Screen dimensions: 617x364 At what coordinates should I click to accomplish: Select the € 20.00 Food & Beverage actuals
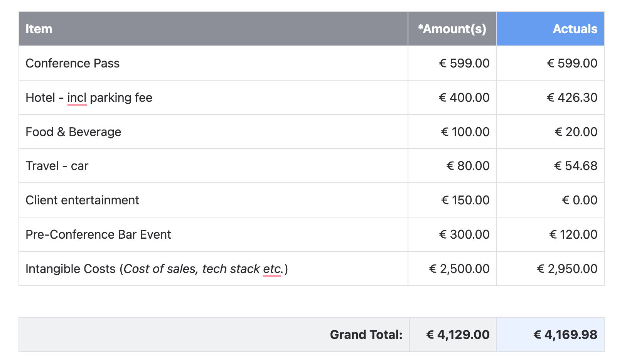click(x=550, y=132)
